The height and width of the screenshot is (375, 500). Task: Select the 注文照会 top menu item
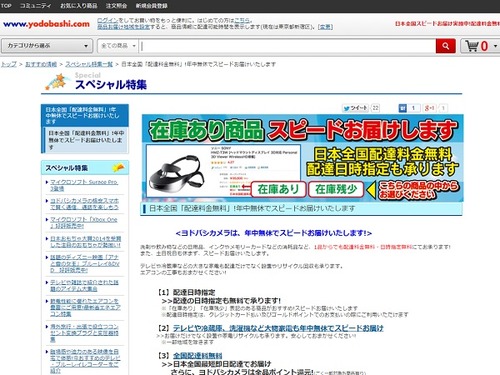[116, 6]
